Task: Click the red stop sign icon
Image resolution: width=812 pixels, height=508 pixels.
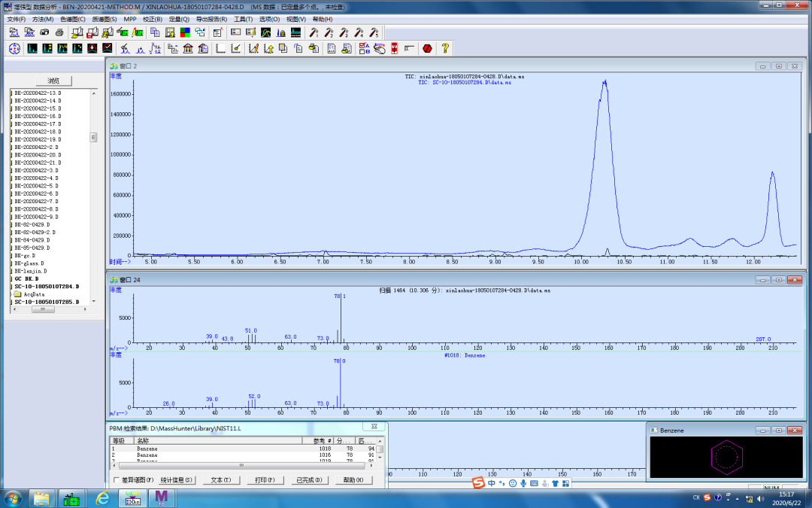Action: click(427, 48)
